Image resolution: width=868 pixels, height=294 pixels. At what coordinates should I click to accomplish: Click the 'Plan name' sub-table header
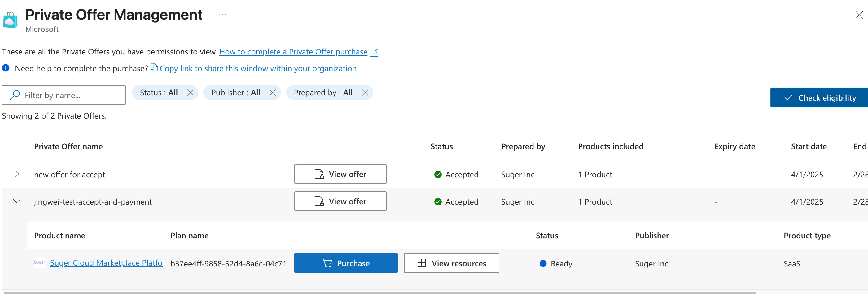(x=189, y=236)
